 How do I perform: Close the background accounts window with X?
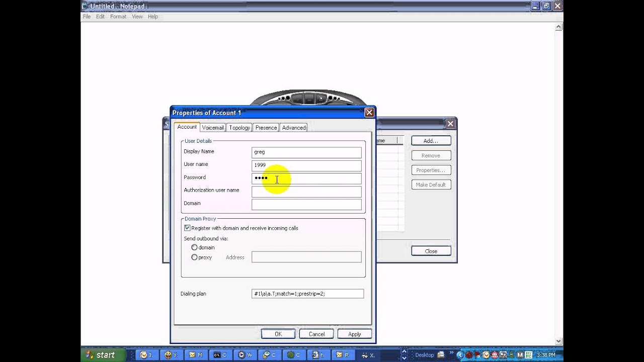[x=450, y=123]
